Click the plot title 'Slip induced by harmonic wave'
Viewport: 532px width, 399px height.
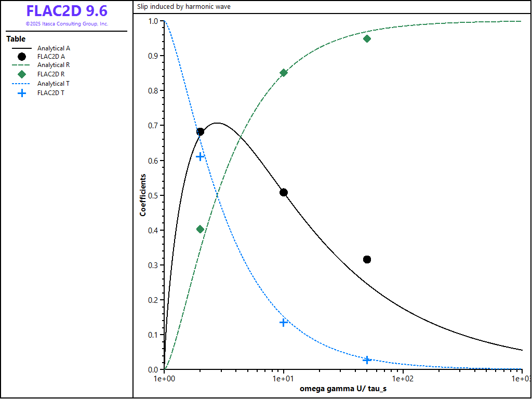(x=184, y=7)
